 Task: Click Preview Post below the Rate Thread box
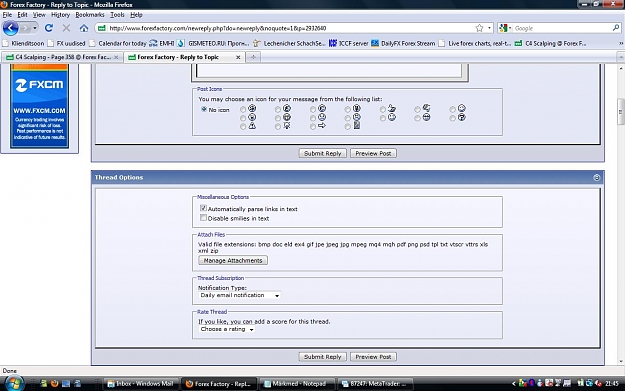click(373, 357)
